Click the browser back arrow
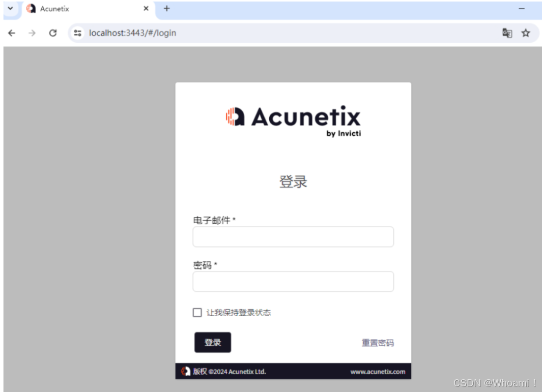The image size is (542, 392). pos(12,33)
